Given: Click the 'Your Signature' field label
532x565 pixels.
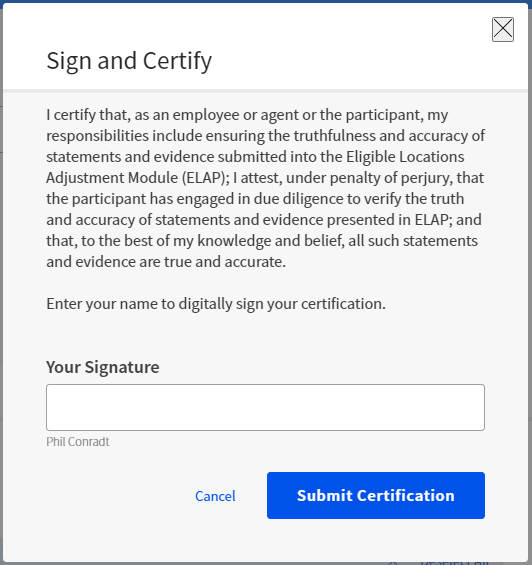Looking at the screenshot, I should (x=103, y=367).
